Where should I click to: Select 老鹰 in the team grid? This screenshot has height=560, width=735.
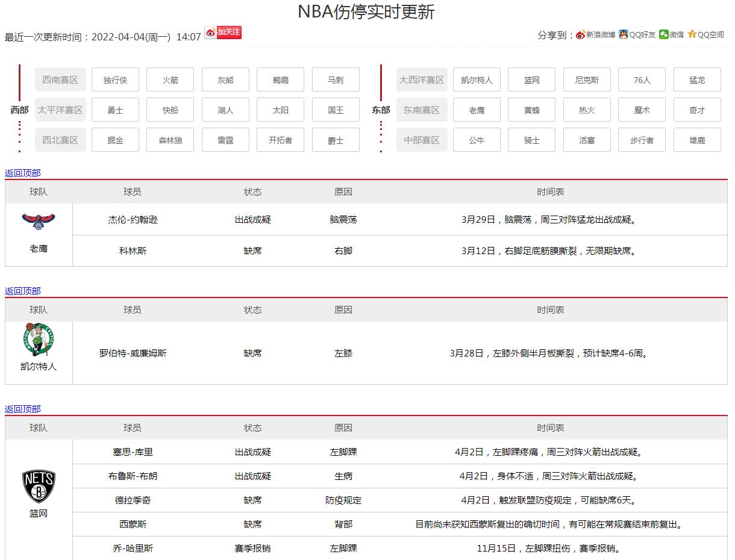tap(477, 110)
